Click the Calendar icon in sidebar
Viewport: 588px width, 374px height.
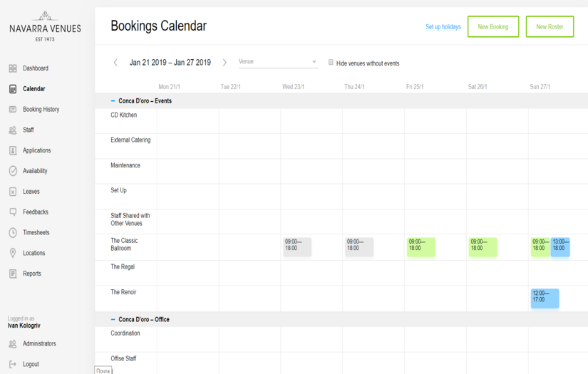click(x=13, y=89)
